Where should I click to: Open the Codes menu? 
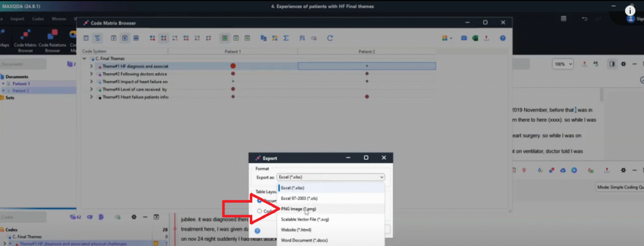point(38,19)
